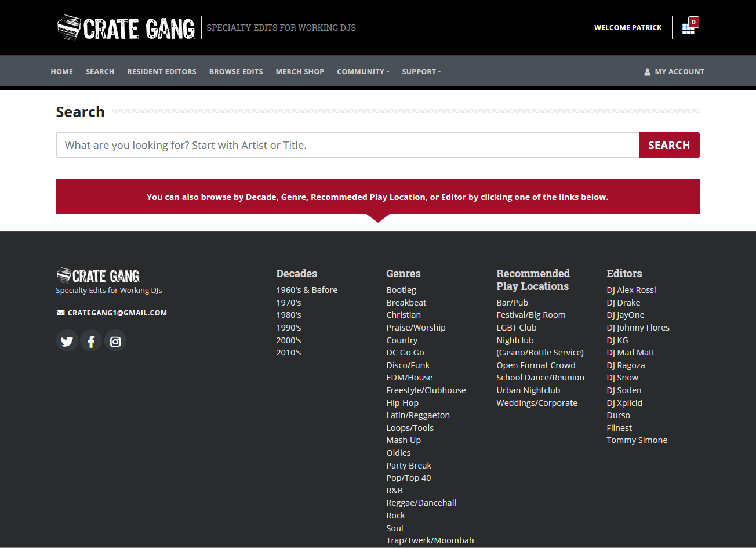Viewport: 756px width, 548px height.
Task: Select DC Go Go genre
Action: pyautogui.click(x=405, y=353)
